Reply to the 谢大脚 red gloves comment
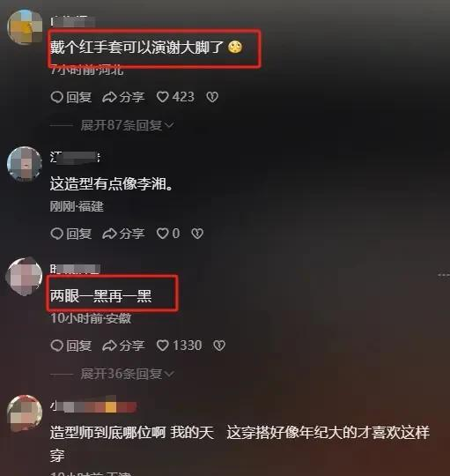 pos(71,97)
